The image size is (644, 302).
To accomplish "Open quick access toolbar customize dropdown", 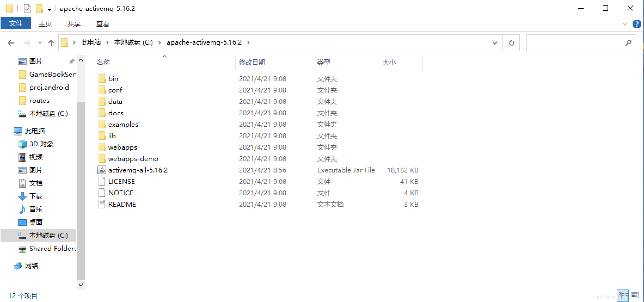I will tap(49, 9).
